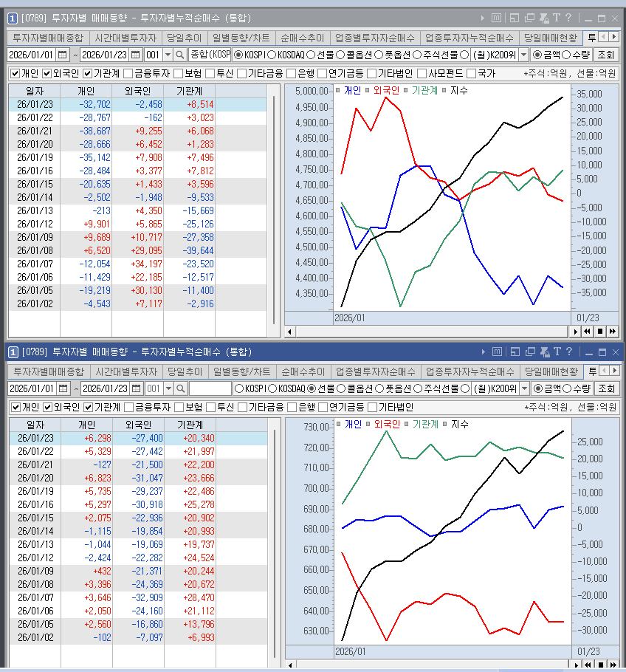Open (월)K200위 dropdown in bottom window
This screenshot has height=672, width=626.
(524, 388)
